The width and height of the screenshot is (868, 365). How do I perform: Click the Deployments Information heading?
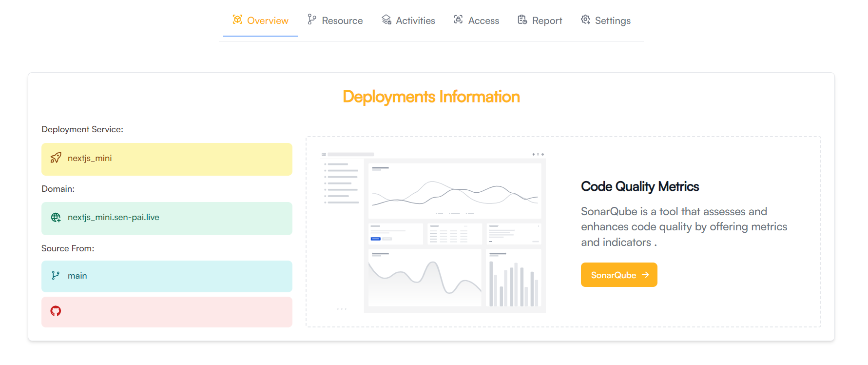431,97
